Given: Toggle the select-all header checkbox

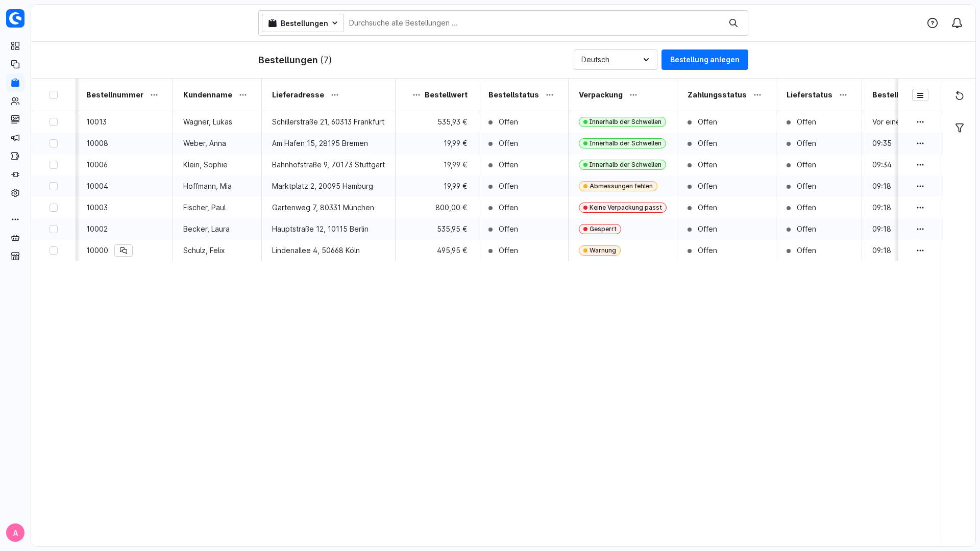Looking at the screenshot, I should pyautogui.click(x=54, y=95).
